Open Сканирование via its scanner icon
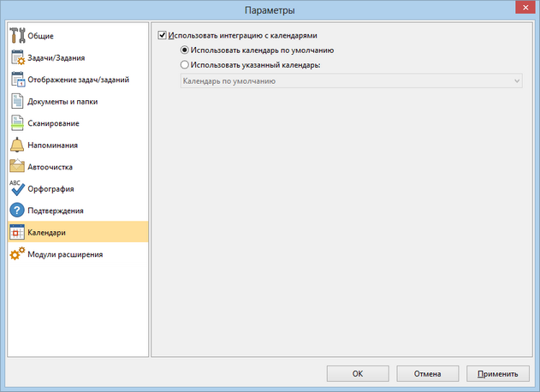The height and width of the screenshot is (392, 540). coord(17,123)
